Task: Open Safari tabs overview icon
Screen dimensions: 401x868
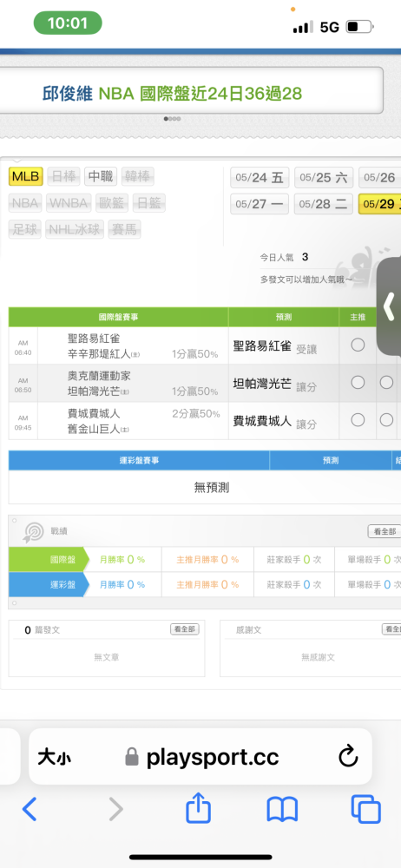Action: click(366, 809)
